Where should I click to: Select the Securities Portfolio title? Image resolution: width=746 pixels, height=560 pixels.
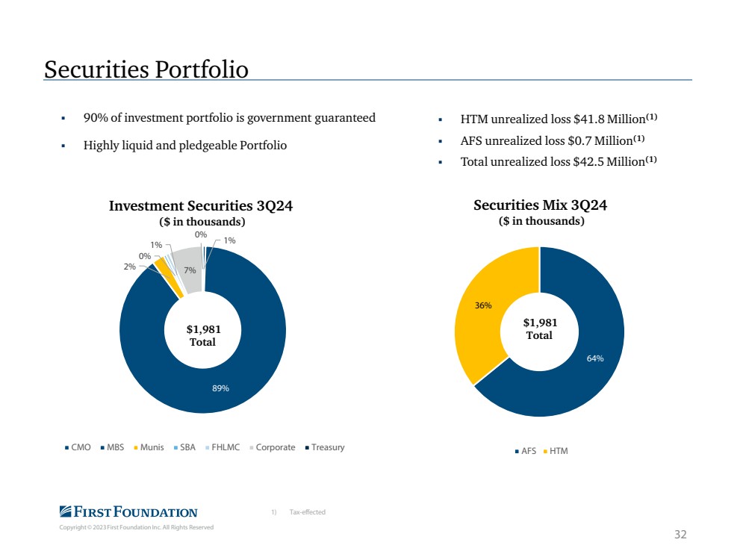pos(146,69)
